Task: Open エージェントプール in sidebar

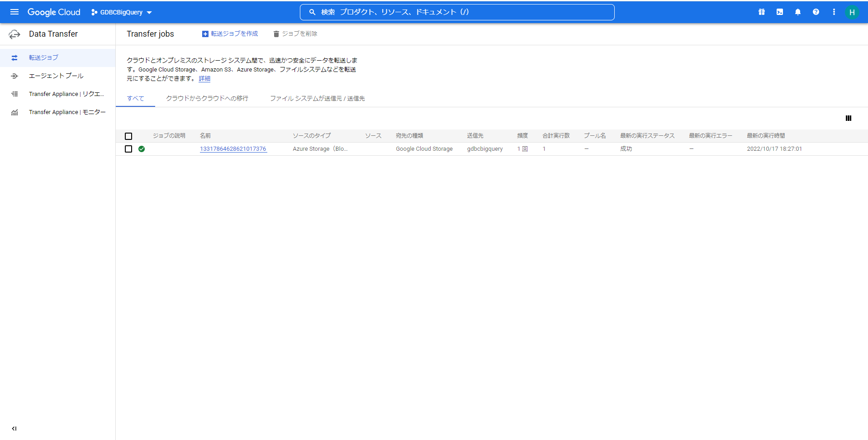Action: pos(56,76)
